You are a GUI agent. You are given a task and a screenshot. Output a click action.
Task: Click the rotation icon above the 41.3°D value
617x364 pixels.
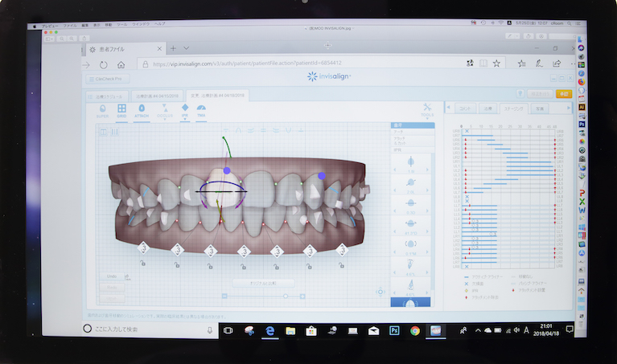(x=411, y=223)
